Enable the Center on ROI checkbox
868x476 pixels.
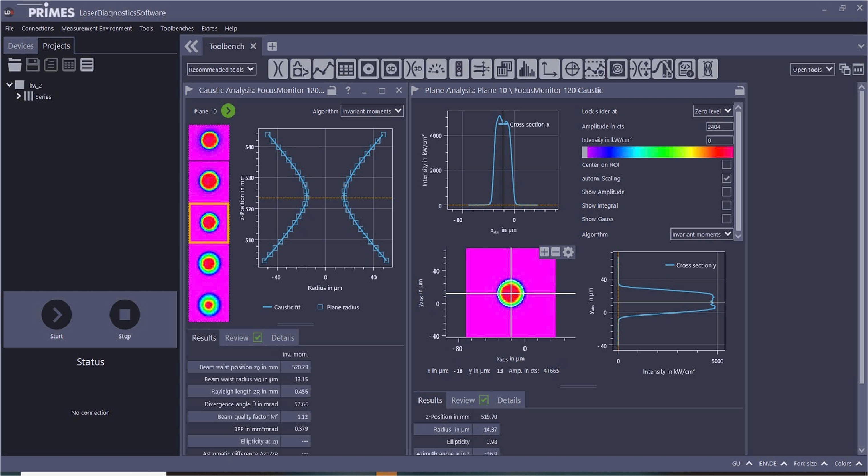coord(727,164)
